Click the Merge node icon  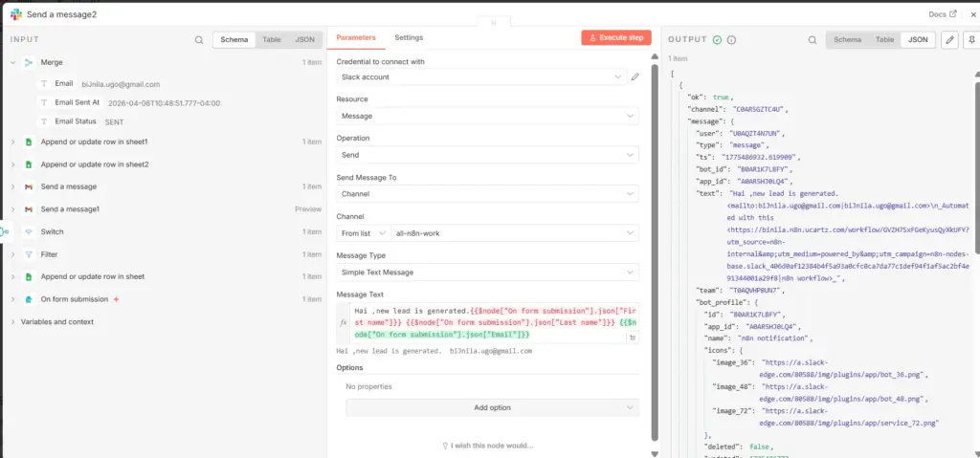(x=28, y=62)
